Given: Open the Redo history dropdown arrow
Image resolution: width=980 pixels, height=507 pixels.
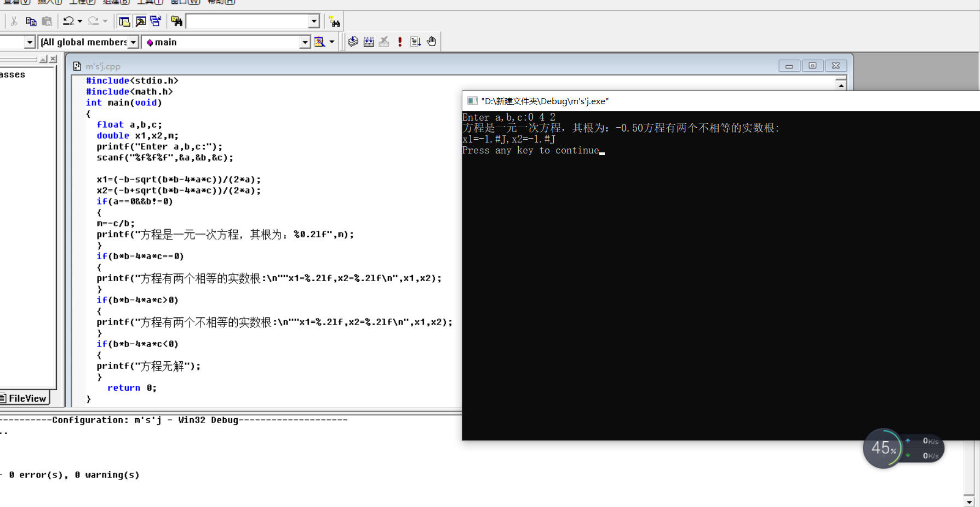Looking at the screenshot, I should [105, 21].
